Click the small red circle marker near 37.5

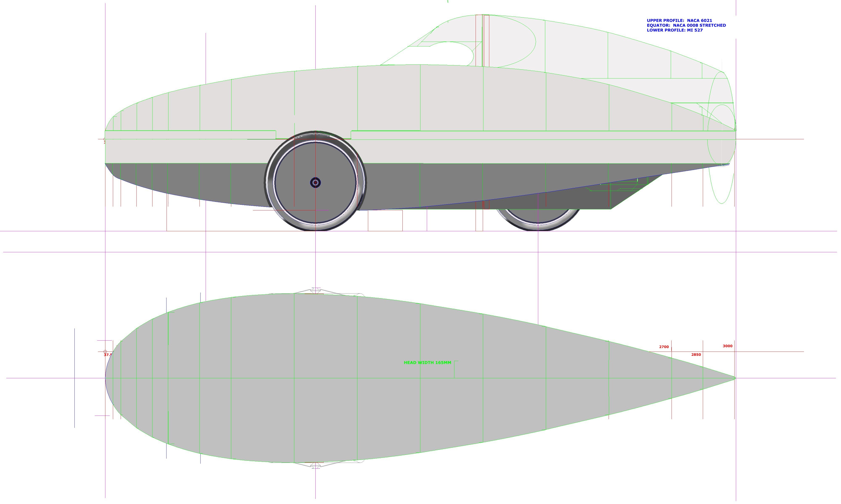[x=105, y=352]
